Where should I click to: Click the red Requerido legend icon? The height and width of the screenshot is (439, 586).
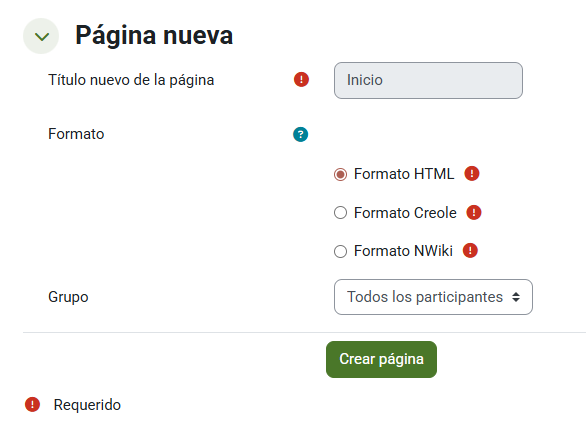pos(33,405)
